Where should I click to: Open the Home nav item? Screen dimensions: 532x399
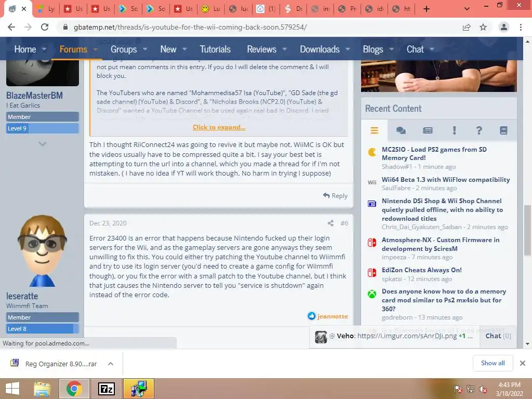[25, 49]
